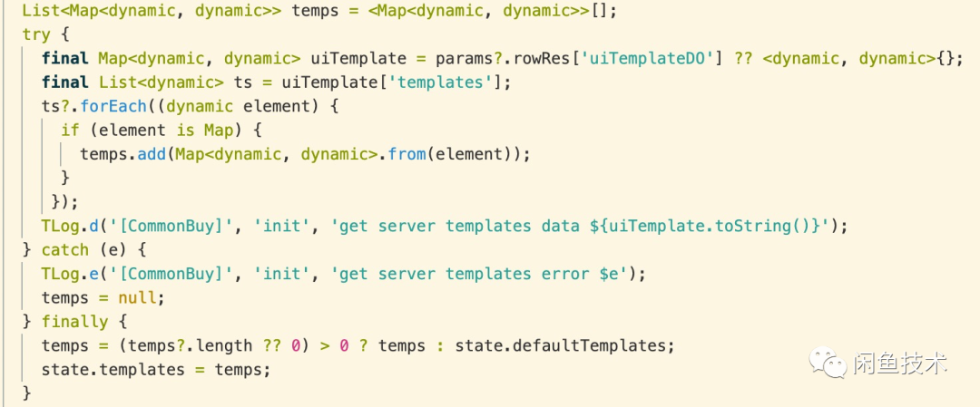Click the rowRes property after params
Viewport: 980px width, 407px height.
click(x=540, y=59)
